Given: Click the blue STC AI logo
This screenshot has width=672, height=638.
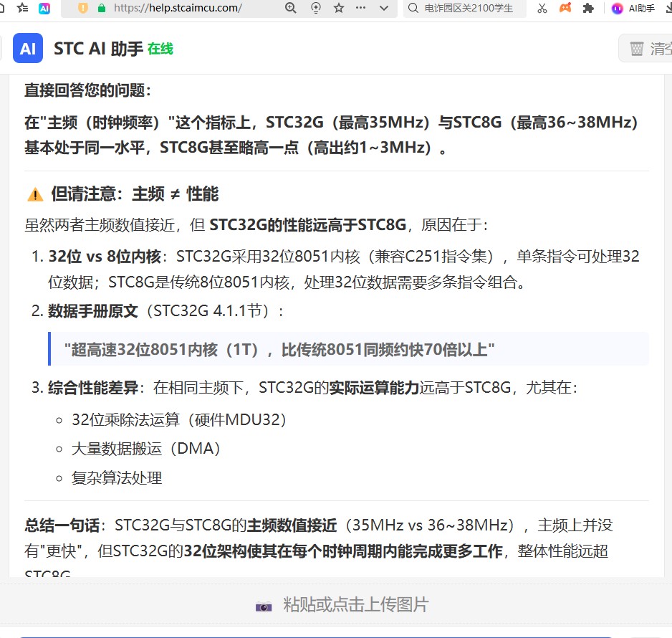Looking at the screenshot, I should tap(28, 48).
